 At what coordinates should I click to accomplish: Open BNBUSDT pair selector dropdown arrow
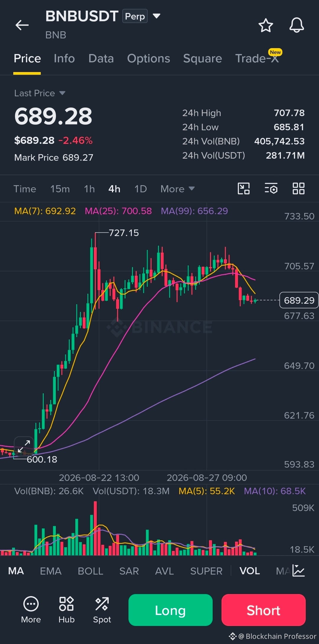point(157,16)
